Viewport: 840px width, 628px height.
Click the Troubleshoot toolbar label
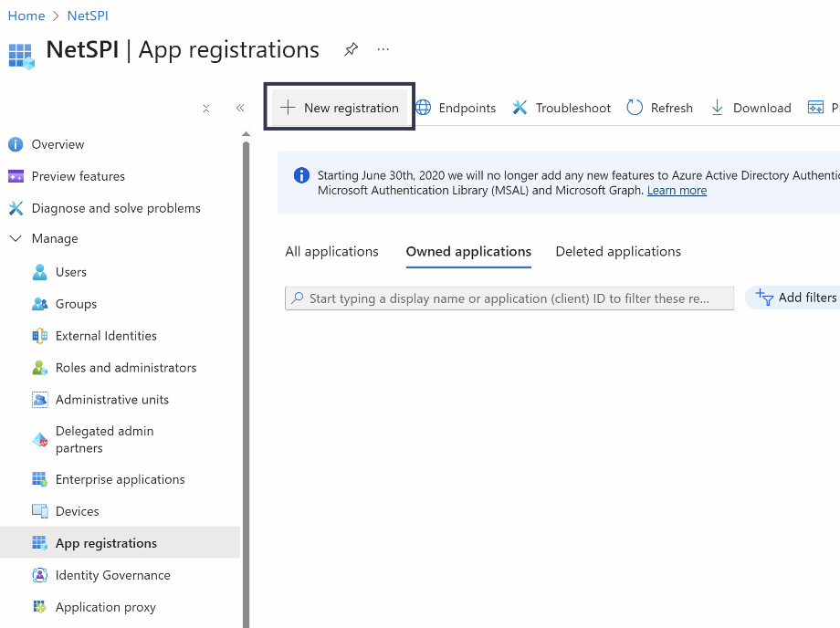click(x=573, y=108)
